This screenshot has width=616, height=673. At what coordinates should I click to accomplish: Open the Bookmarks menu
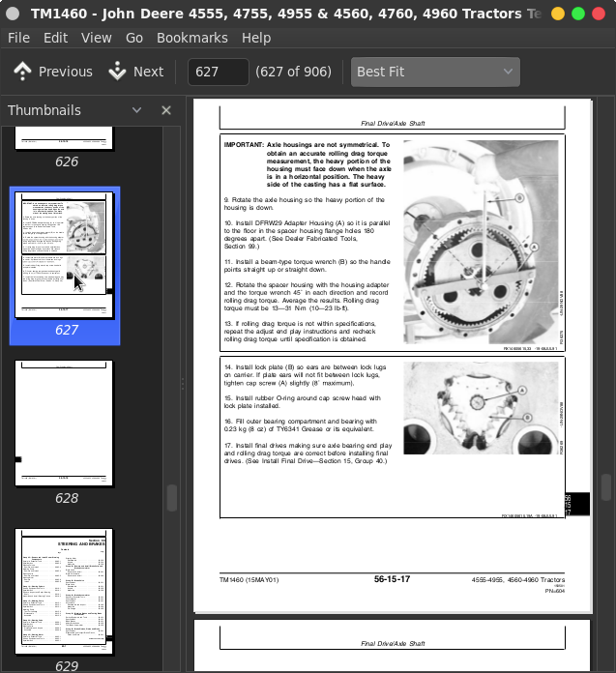(x=191, y=38)
